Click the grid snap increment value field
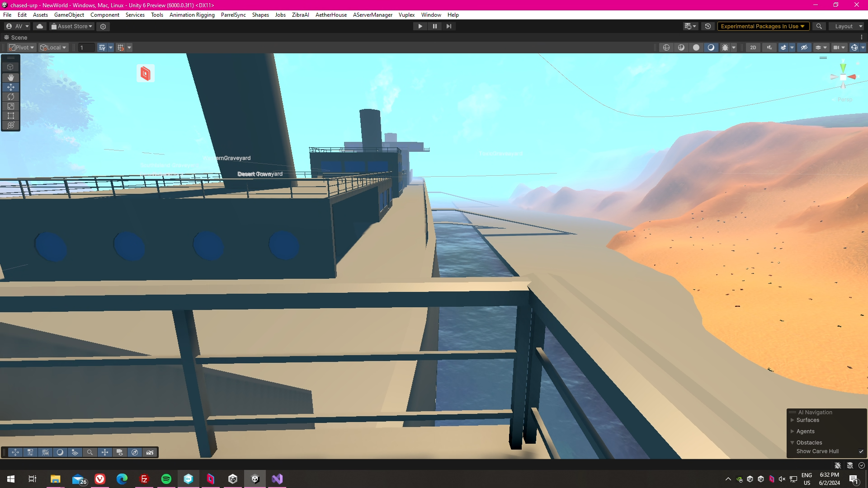868x488 pixels. 86,47
